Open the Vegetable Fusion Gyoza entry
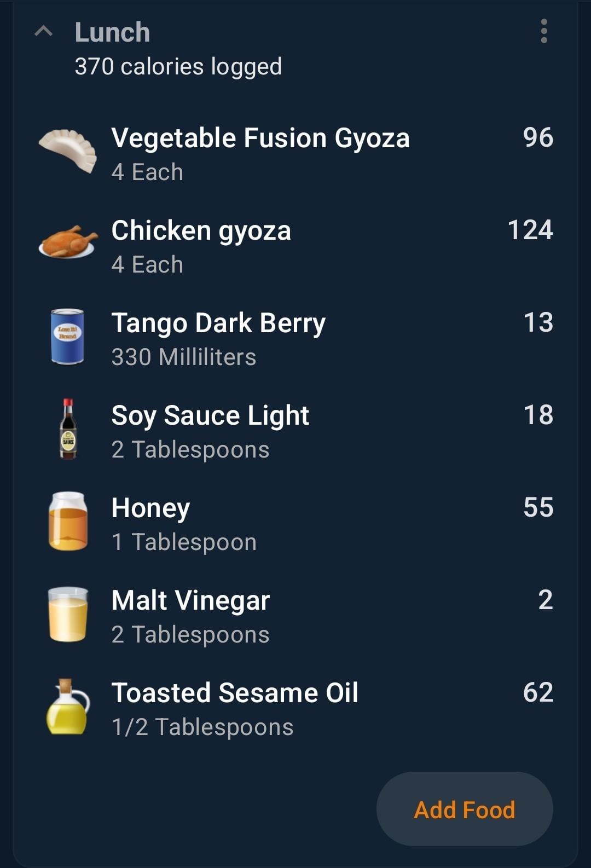 (296, 154)
